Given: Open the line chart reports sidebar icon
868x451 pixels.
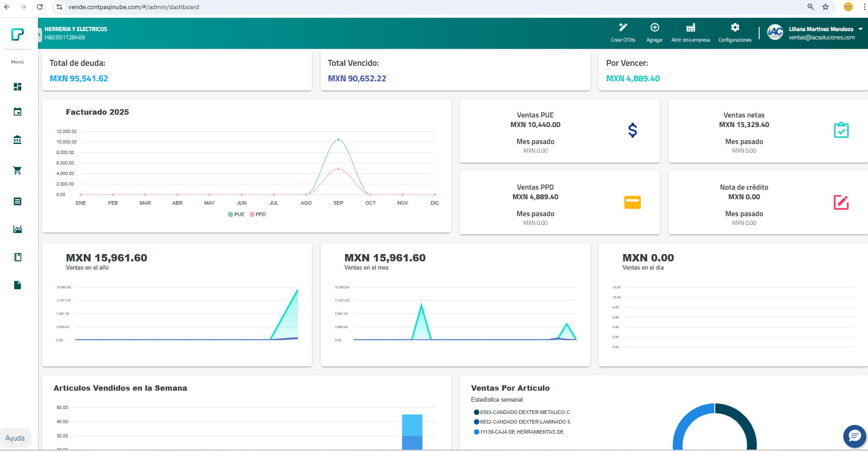Looking at the screenshot, I should click(x=17, y=229).
